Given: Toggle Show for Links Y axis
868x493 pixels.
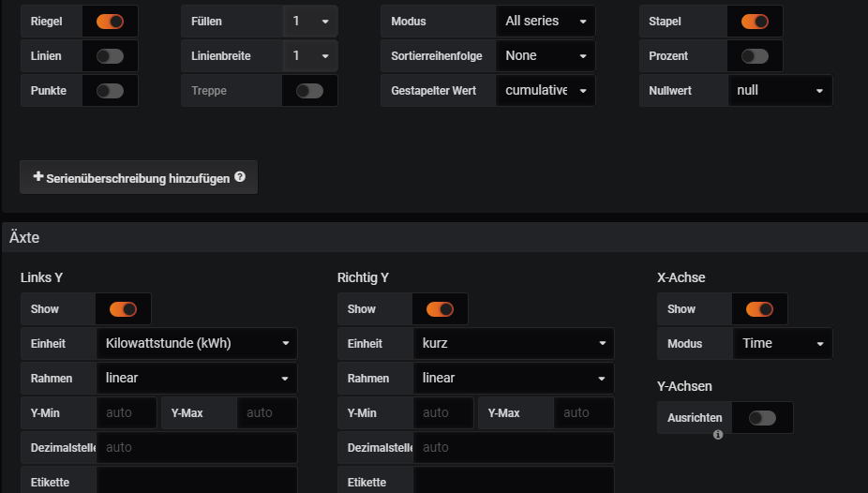Looking at the screenshot, I should [123, 309].
